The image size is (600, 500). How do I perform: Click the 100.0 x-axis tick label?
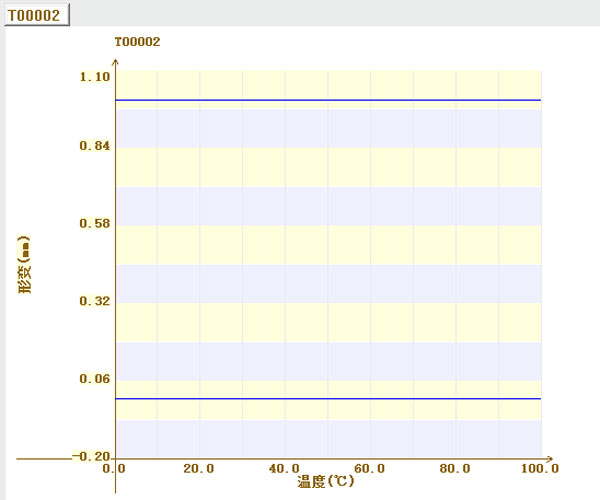tap(540, 468)
